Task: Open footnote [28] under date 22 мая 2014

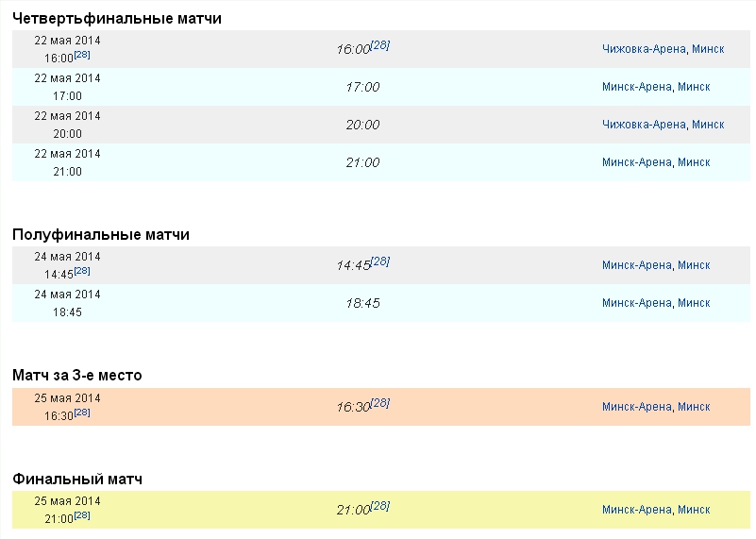Action: (82, 55)
